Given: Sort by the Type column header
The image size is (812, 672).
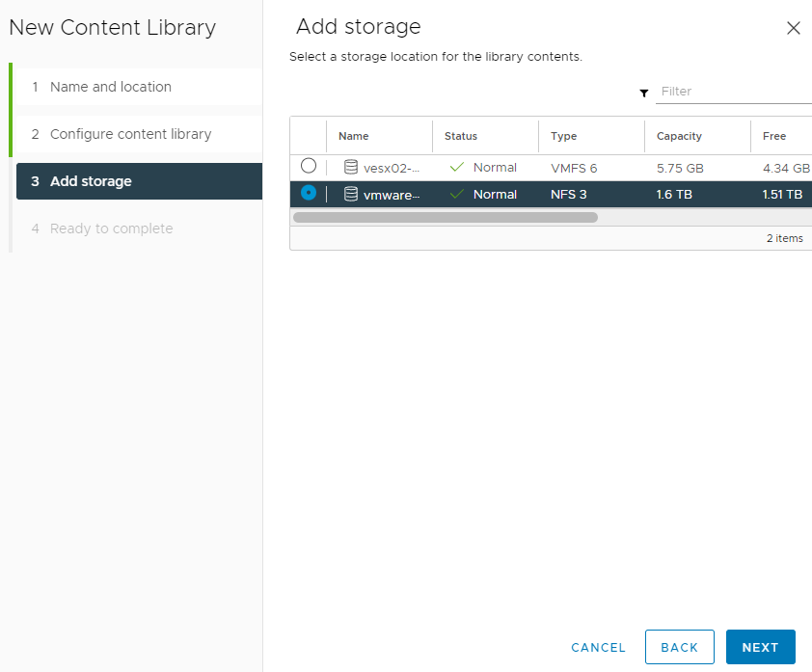Looking at the screenshot, I should [x=563, y=136].
